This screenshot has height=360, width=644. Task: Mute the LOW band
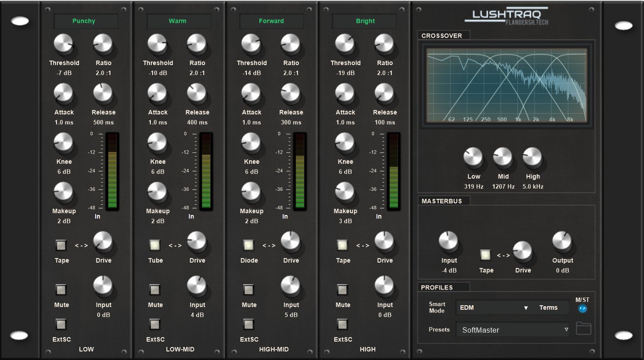click(61, 290)
